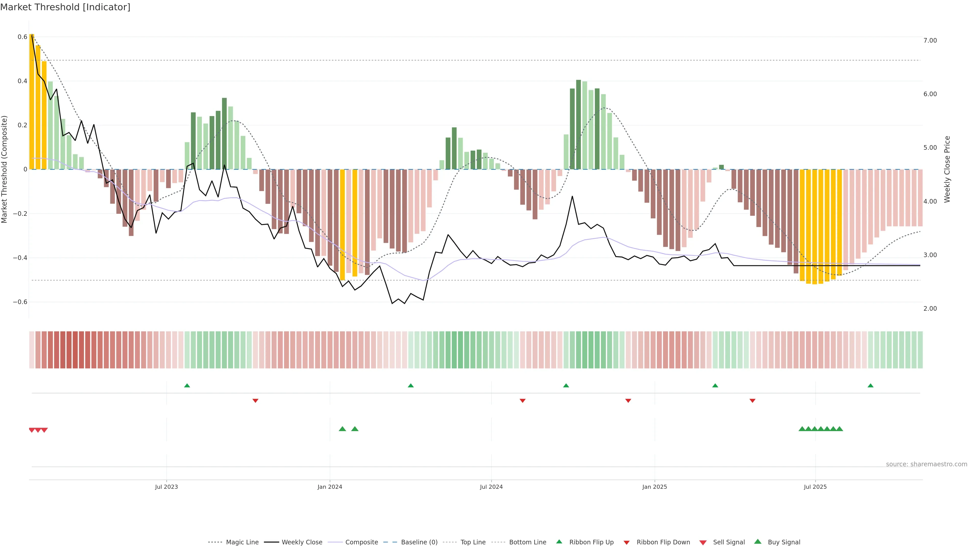Click the Jul 2024 axis label
980x551 pixels.
(x=491, y=487)
